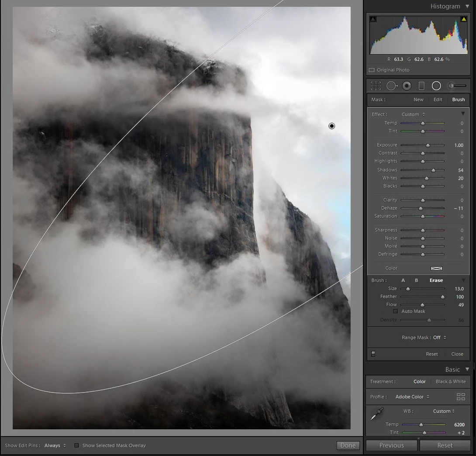Click the Whites slider handle
This screenshot has height=456, width=476.
(x=427, y=178)
